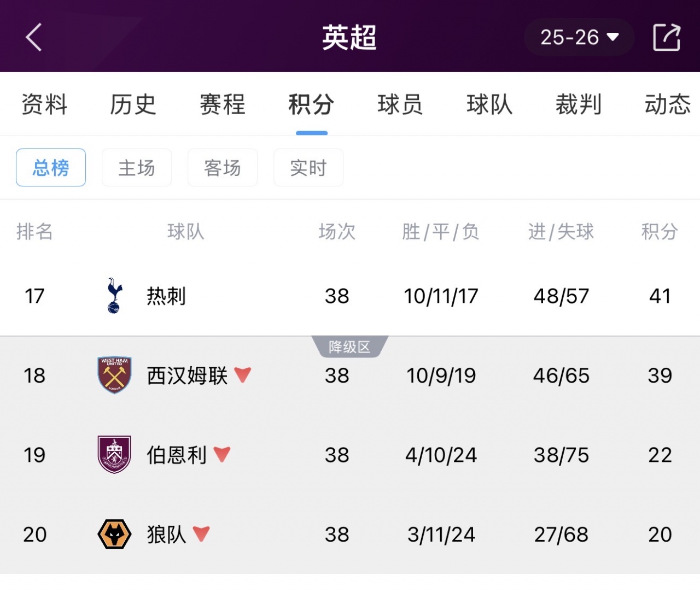Switch to the 球员 tab
This screenshot has height=593, width=700.
(x=400, y=104)
